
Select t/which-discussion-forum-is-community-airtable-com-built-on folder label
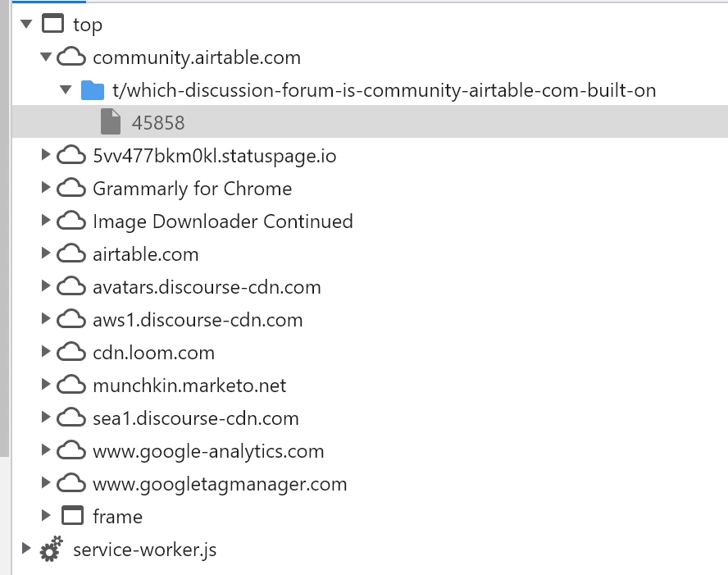pyautogui.click(x=384, y=90)
